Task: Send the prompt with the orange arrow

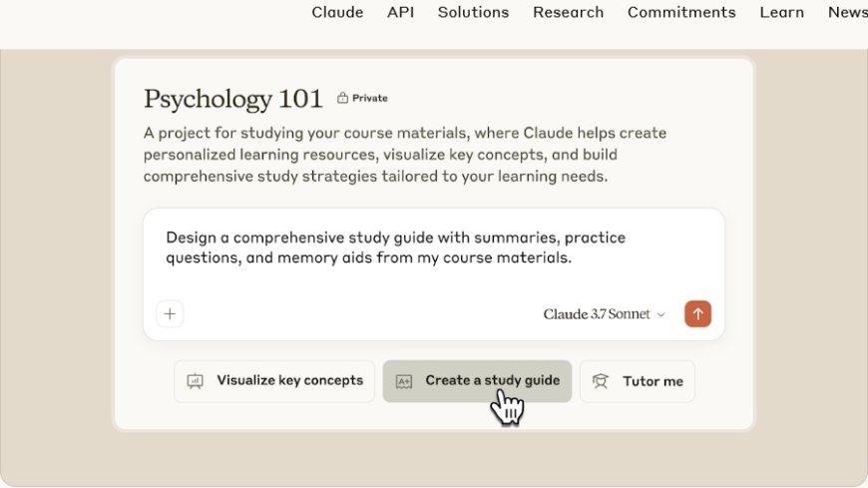Action: pos(697,314)
